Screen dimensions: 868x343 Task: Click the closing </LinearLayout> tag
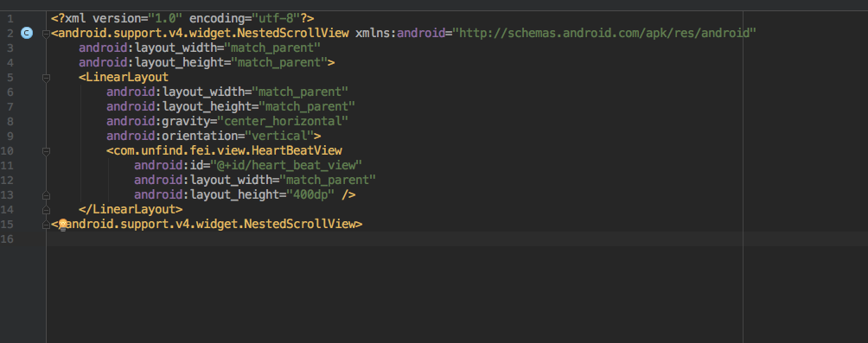pyautogui.click(x=131, y=210)
